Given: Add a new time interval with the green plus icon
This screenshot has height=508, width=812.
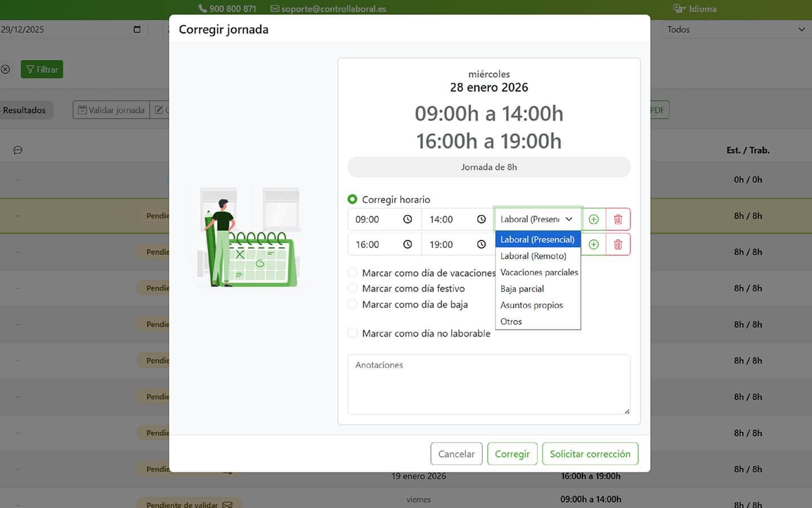Looking at the screenshot, I should (x=593, y=219).
